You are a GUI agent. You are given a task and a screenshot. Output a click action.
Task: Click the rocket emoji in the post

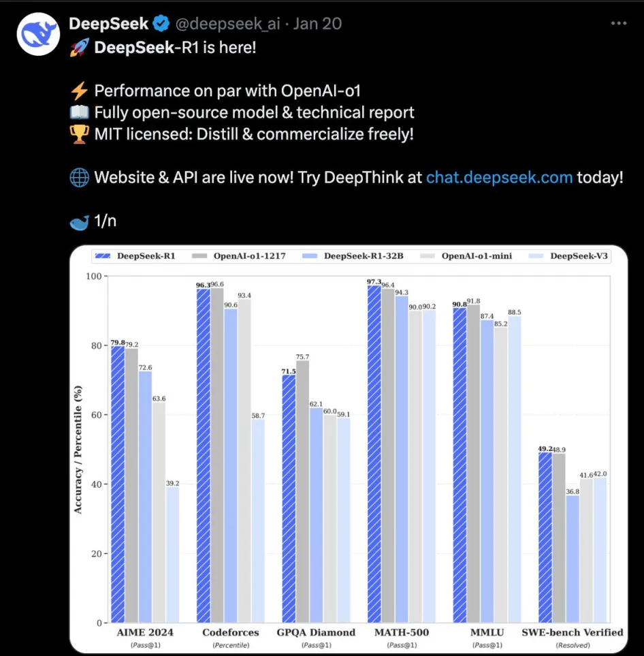click(80, 48)
